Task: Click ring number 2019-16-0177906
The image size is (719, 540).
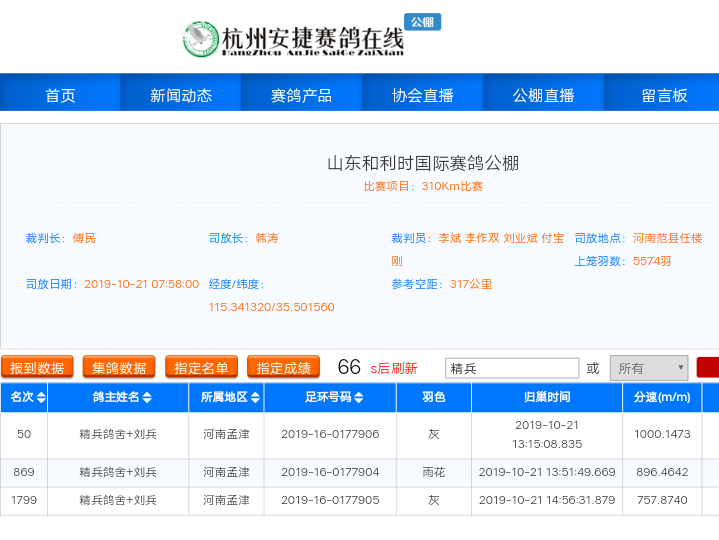Action: click(x=330, y=434)
